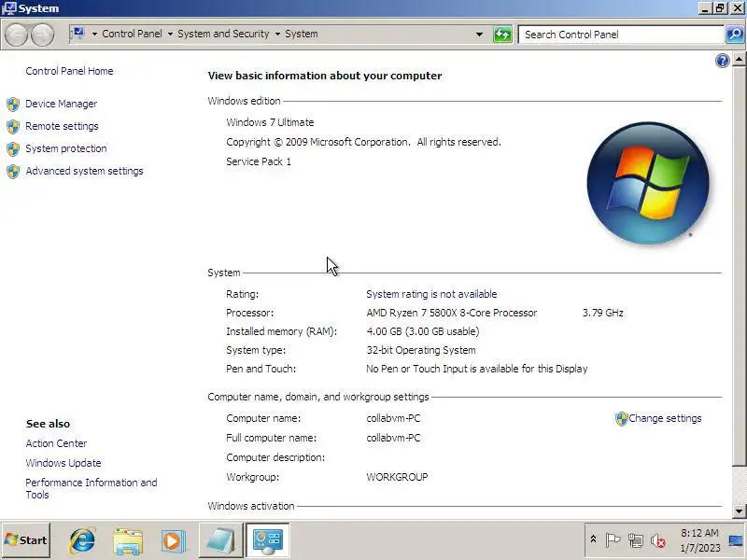The width and height of the screenshot is (747, 560).
Task: Open Remote settings link
Action: click(62, 126)
